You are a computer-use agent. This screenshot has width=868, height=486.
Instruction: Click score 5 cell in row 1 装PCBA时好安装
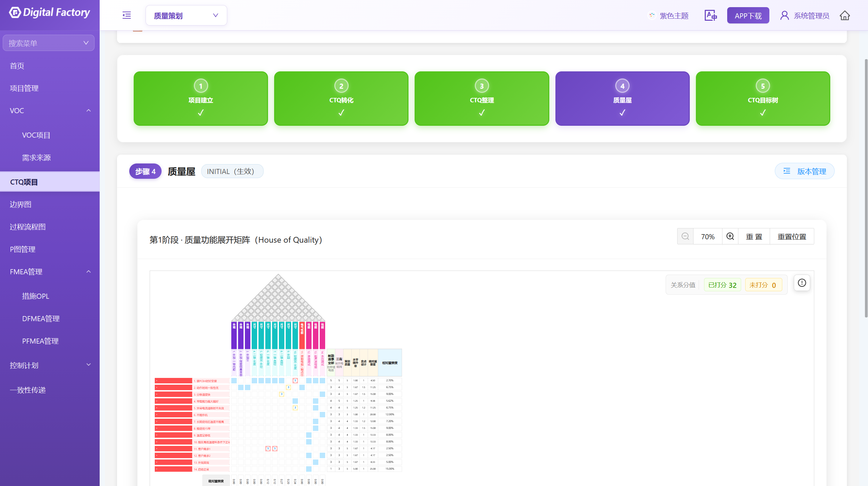pos(295,381)
